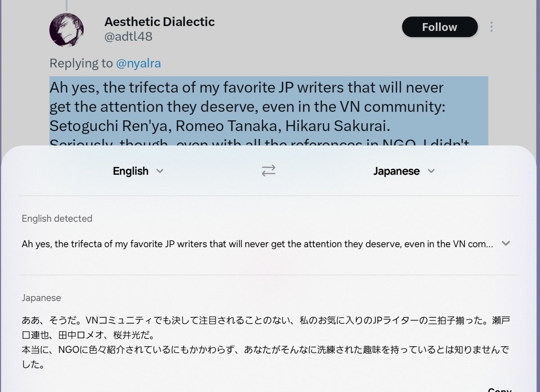Image resolution: width=540 pixels, height=392 pixels.
Task: Click the chevron beside English
Action: coord(159,171)
